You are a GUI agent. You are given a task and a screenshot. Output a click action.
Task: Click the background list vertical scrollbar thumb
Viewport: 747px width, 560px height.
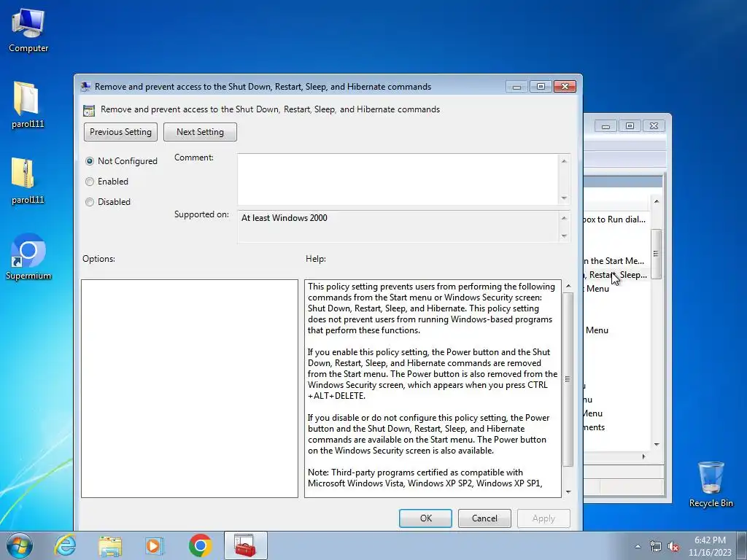click(656, 254)
